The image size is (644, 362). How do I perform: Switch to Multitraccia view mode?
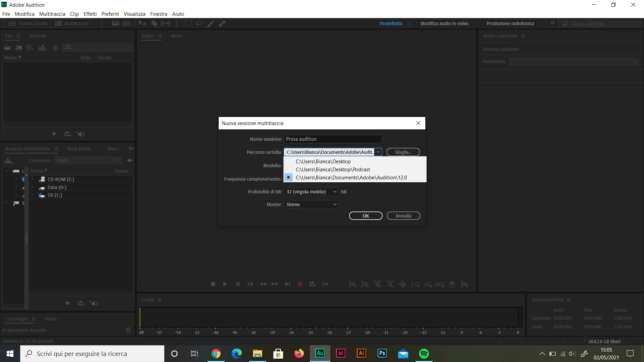pyautogui.click(x=72, y=23)
